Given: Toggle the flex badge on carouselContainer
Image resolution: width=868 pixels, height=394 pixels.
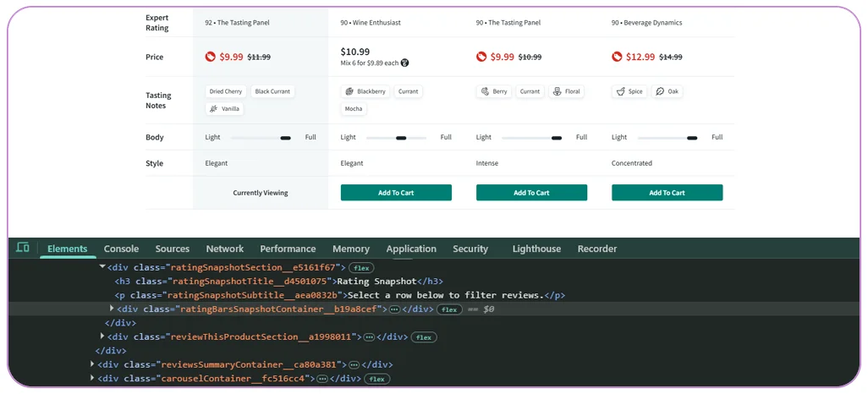Looking at the screenshot, I should point(377,379).
